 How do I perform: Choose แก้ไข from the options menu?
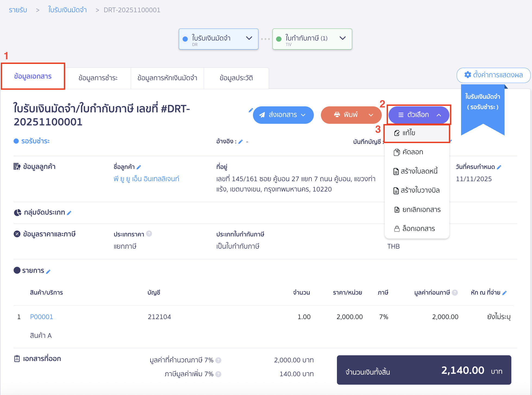[x=409, y=133]
